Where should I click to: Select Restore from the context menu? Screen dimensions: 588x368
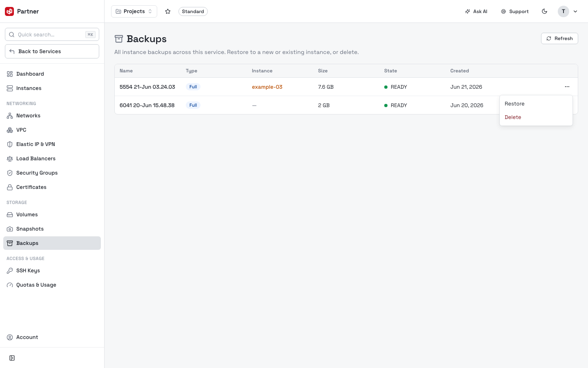tap(536, 104)
